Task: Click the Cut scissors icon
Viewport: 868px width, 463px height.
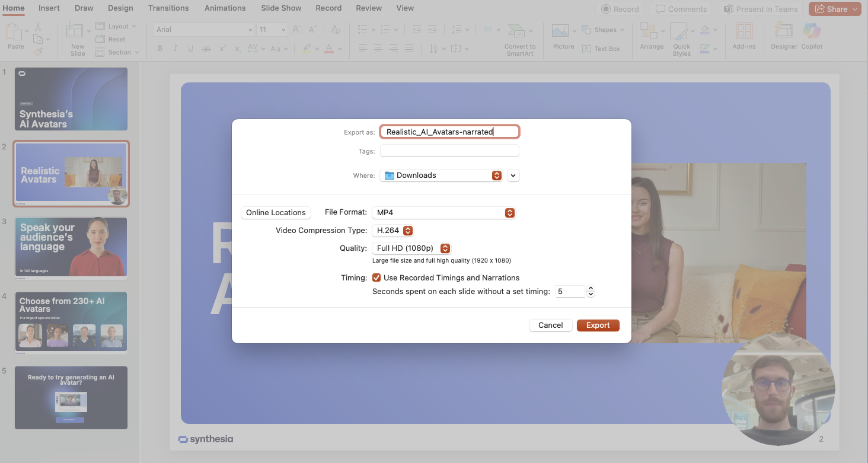Action: [x=38, y=27]
